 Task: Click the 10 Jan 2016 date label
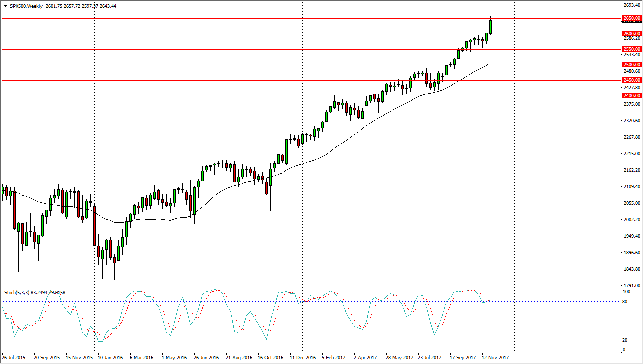click(x=111, y=358)
